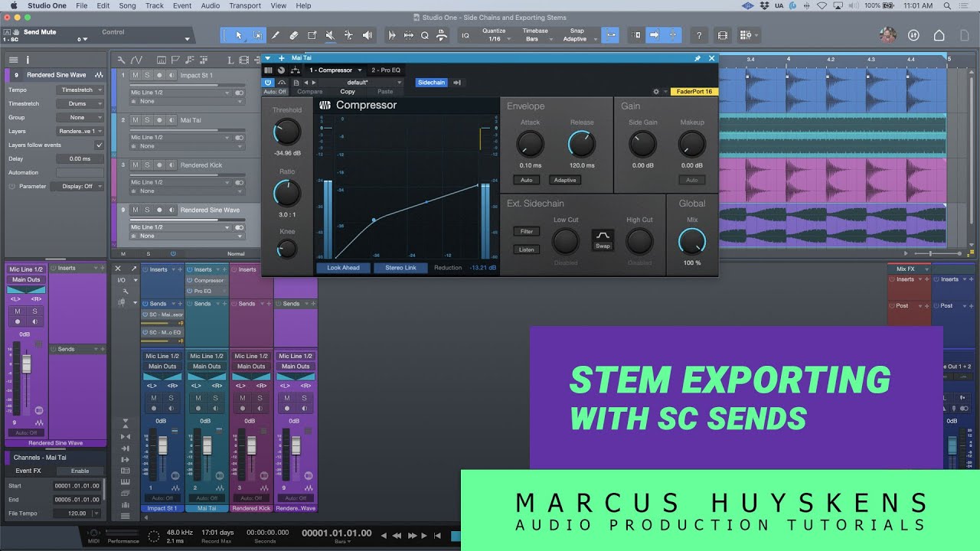Open the Layers dropdown
980x551 pixels.
(80, 131)
